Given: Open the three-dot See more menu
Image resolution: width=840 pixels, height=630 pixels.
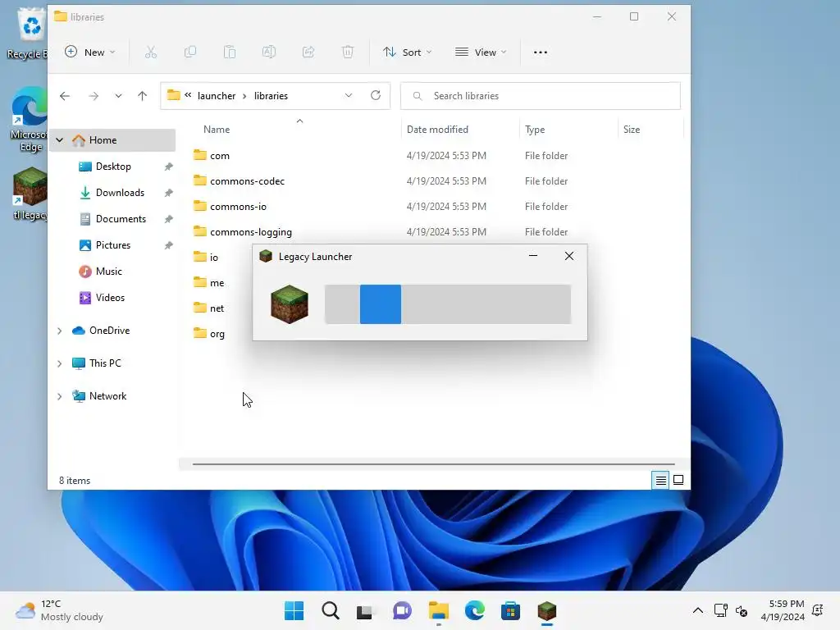Looking at the screenshot, I should 541,52.
